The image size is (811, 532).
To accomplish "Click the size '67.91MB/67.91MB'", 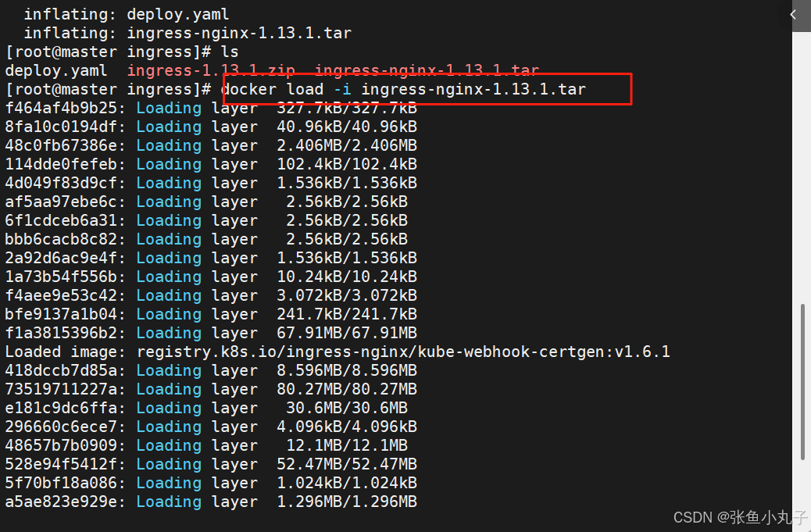I will coord(347,333).
